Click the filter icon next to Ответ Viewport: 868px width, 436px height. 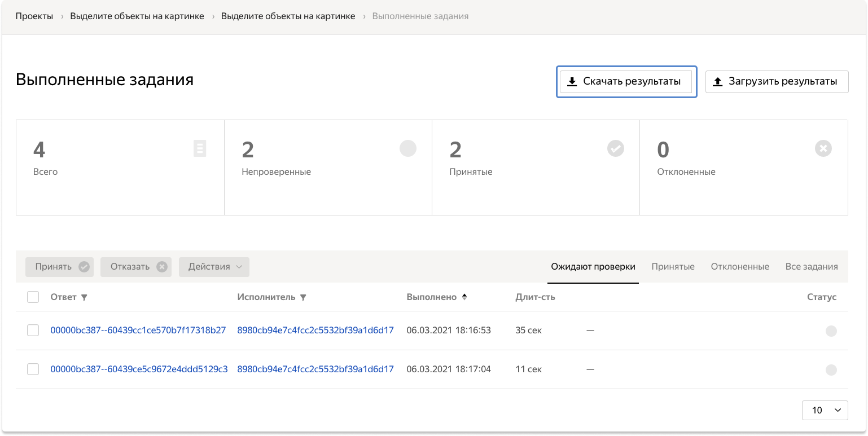coord(84,297)
